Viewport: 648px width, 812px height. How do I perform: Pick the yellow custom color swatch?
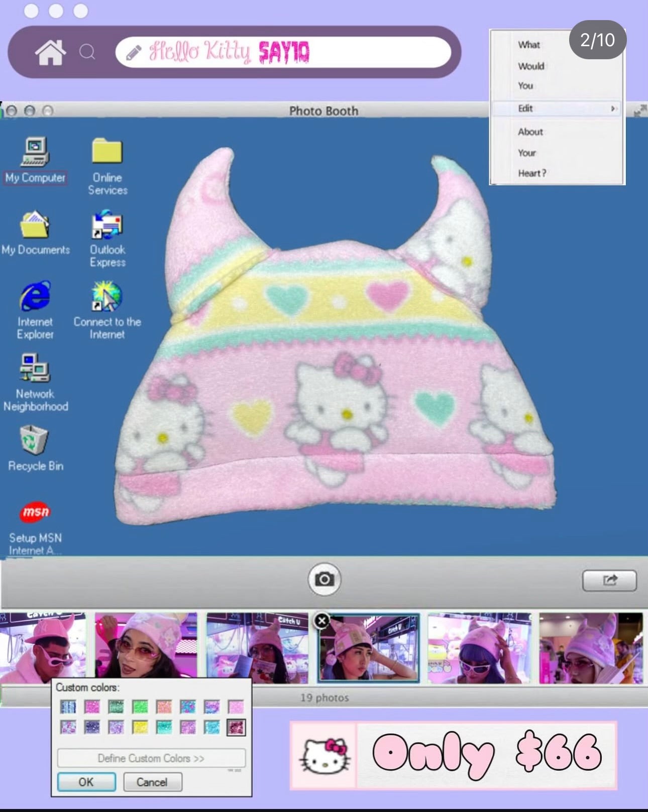click(140, 727)
